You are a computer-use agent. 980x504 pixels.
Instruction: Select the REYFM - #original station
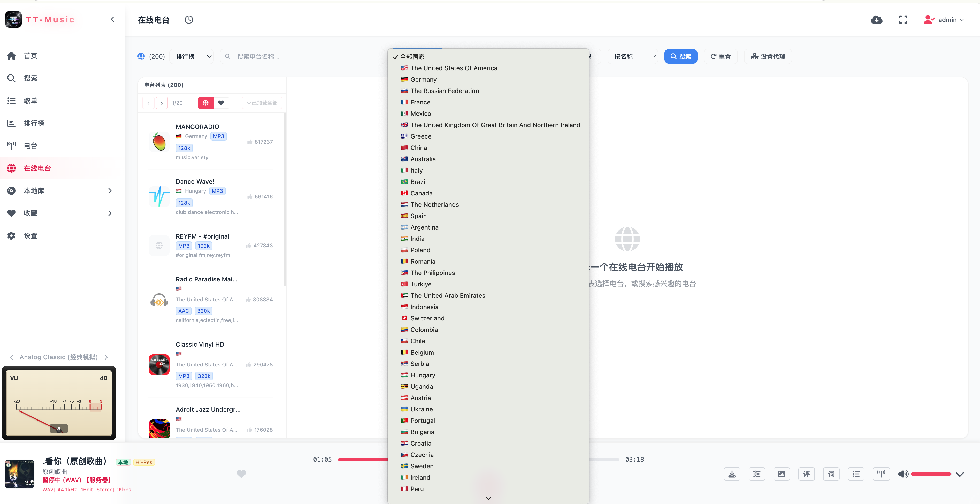click(211, 245)
